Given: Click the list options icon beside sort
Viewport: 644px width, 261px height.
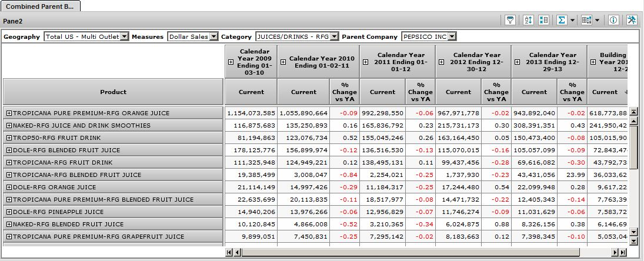Looking at the screenshot, I should point(543,20).
